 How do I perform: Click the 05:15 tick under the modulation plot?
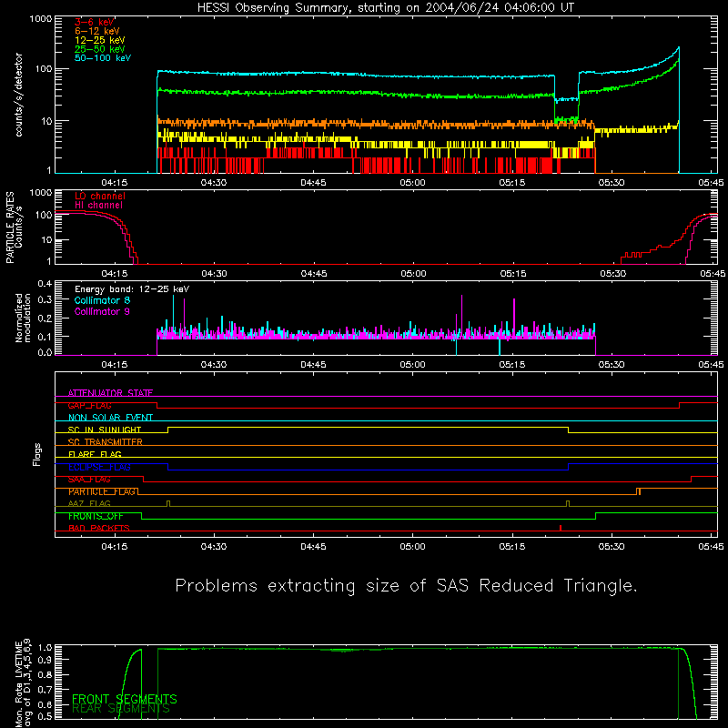pos(512,365)
